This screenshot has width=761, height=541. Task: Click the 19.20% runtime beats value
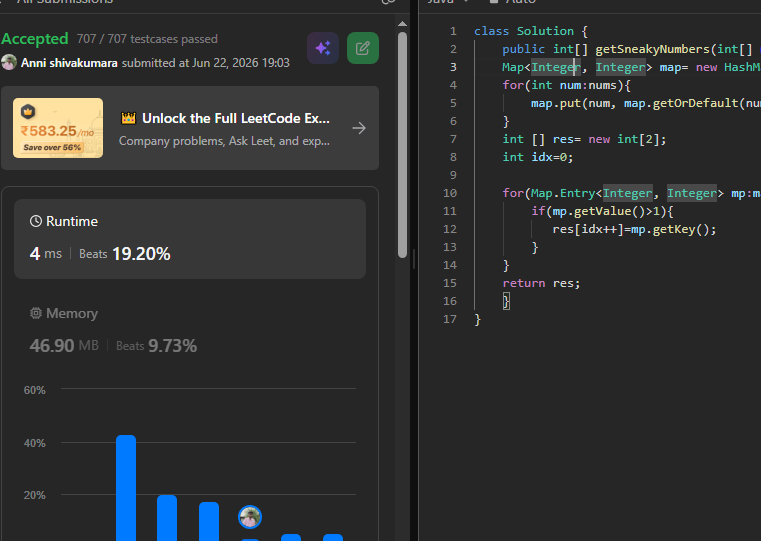tap(141, 254)
